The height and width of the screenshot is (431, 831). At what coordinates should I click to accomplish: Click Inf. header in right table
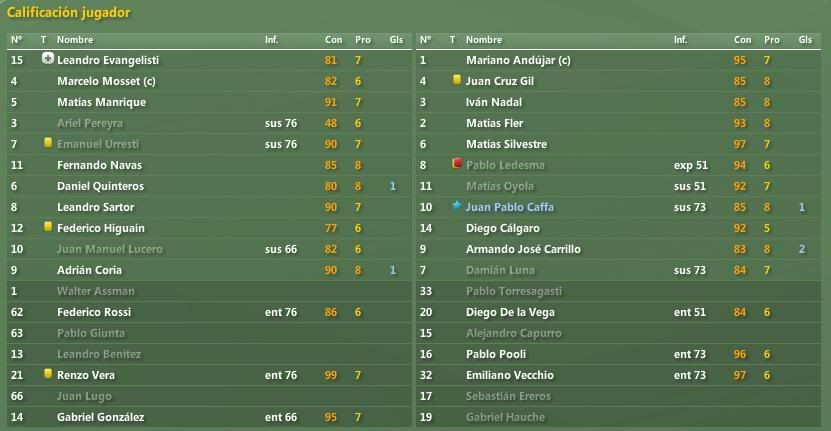click(680, 40)
